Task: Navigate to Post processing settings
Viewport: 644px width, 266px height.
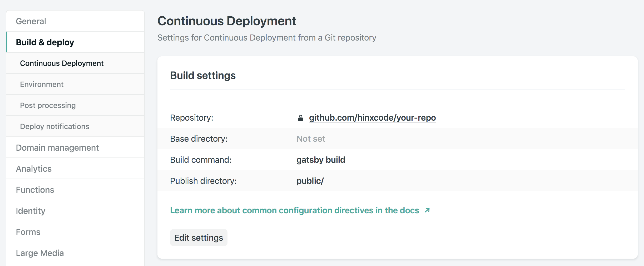Action: coord(48,106)
